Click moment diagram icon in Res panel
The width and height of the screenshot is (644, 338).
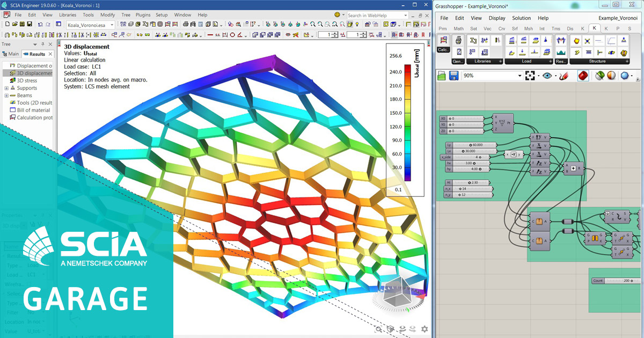(x=561, y=40)
